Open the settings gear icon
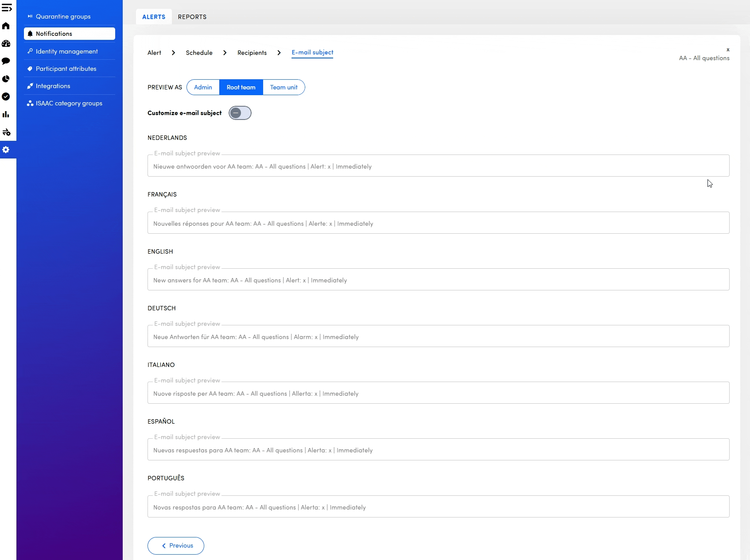Image resolution: width=750 pixels, height=560 pixels. (x=6, y=150)
